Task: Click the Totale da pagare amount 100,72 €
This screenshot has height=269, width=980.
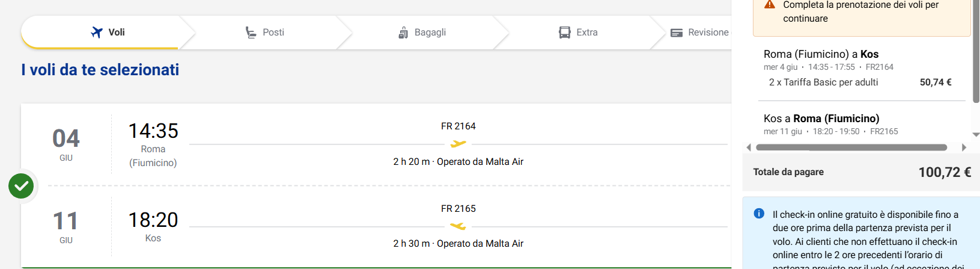Action: [x=945, y=172]
